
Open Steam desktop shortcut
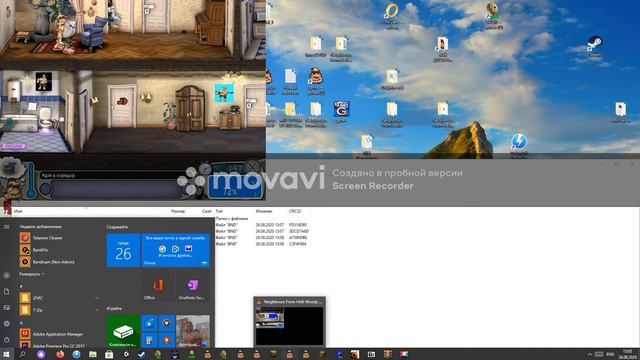point(595,46)
